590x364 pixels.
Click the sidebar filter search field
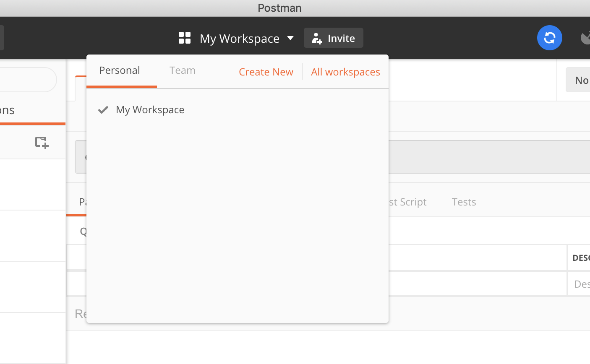click(x=28, y=80)
